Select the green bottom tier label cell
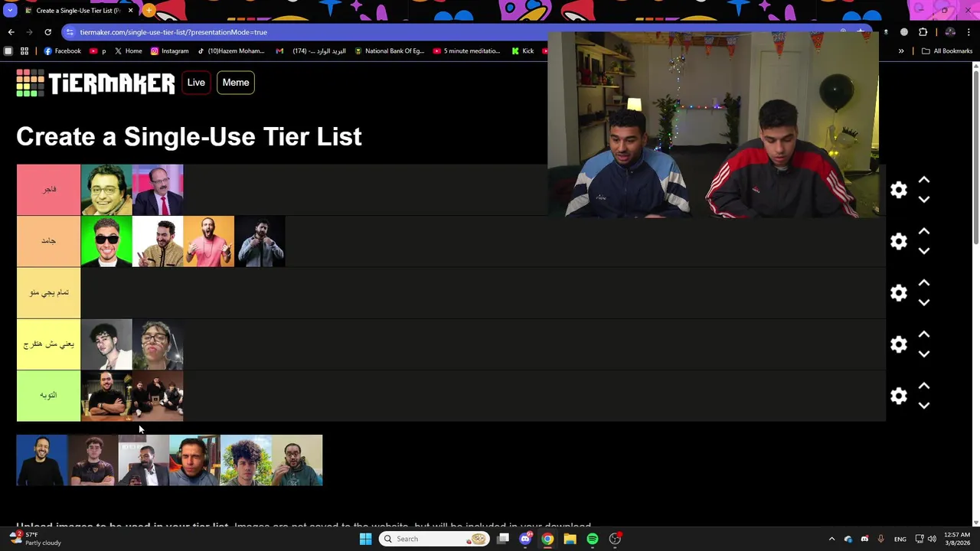The height and width of the screenshot is (551, 980). [48, 396]
